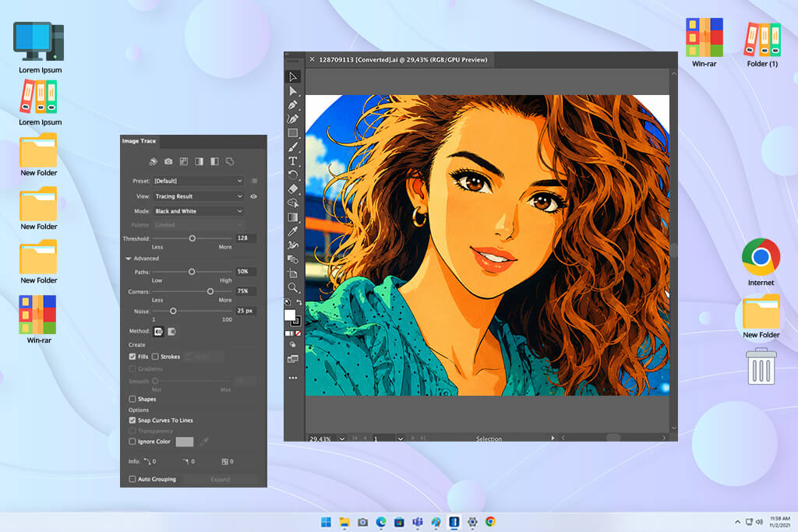Click the Ignore Color gray swatch
This screenshot has width=798, height=532.
(184, 442)
